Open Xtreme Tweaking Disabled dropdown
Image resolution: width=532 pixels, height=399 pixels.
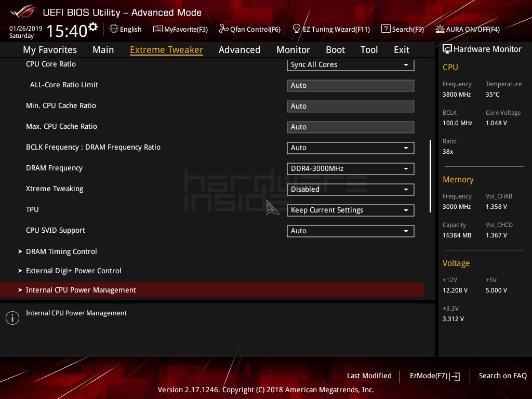coord(351,189)
